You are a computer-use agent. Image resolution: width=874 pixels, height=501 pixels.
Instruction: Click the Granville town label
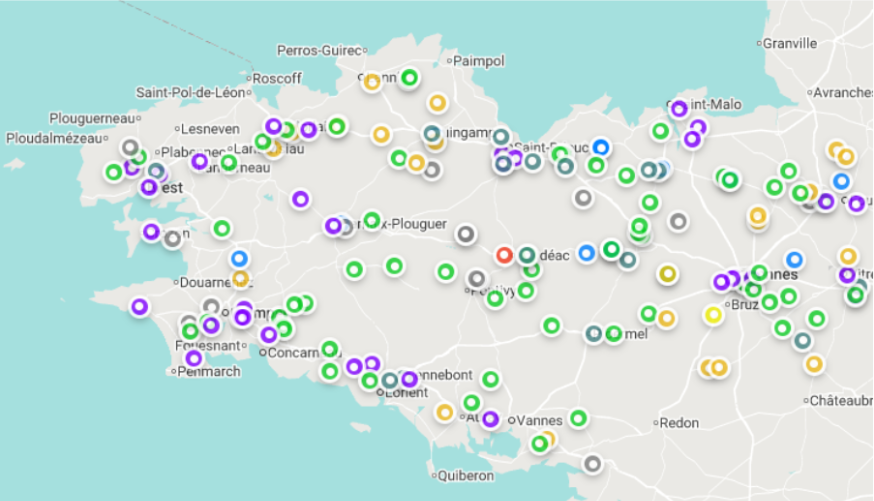click(x=789, y=43)
